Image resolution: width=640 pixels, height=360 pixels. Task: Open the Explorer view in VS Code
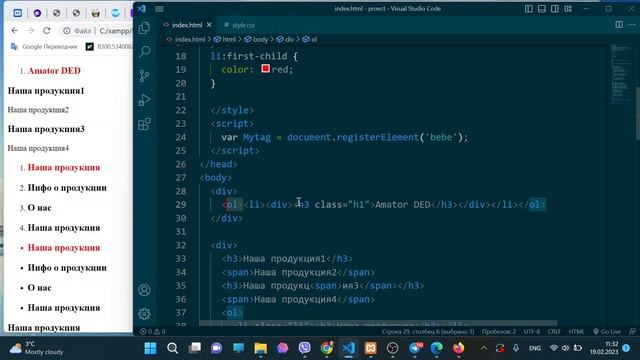point(144,28)
